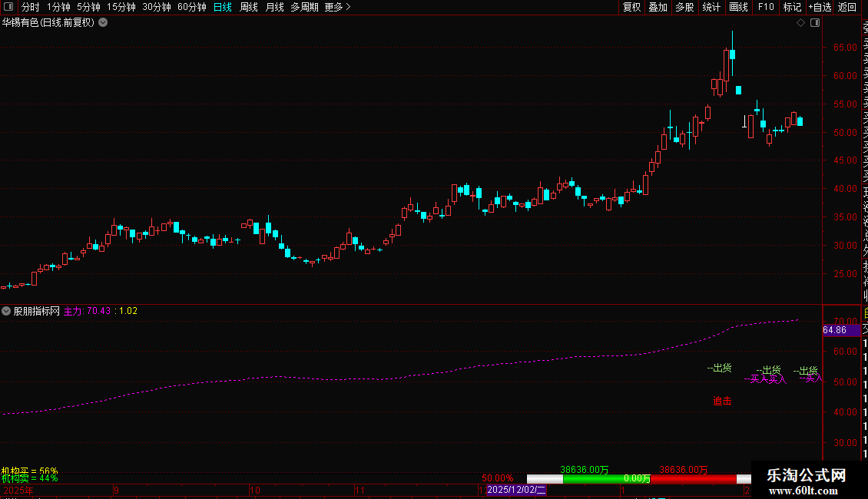Open the 复权 adjustment menu

tap(631, 7)
